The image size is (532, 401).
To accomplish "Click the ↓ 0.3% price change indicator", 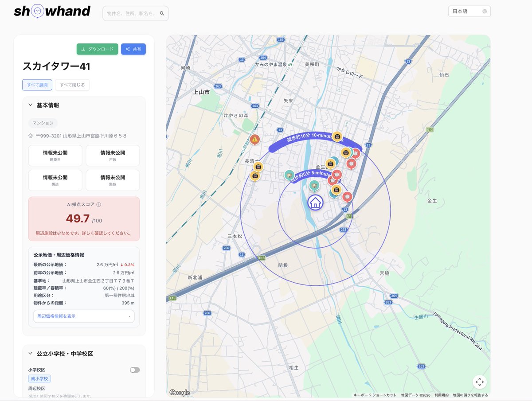I will click(127, 265).
